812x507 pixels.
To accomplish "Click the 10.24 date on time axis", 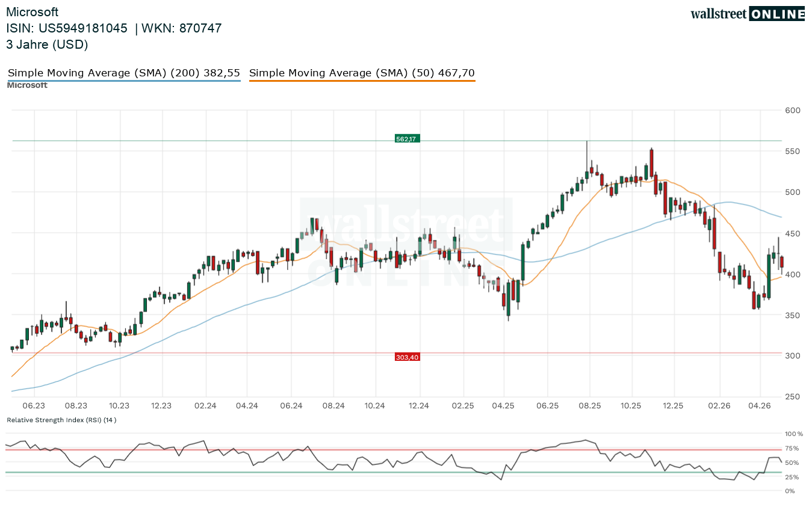I will tap(374, 406).
